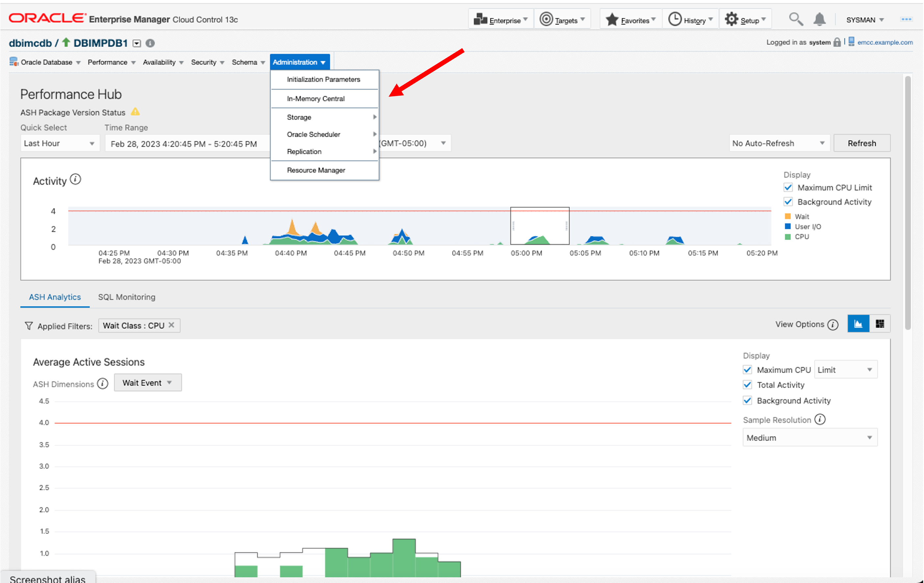
Task: Switch to SQL Monitoring tab
Action: click(x=127, y=297)
